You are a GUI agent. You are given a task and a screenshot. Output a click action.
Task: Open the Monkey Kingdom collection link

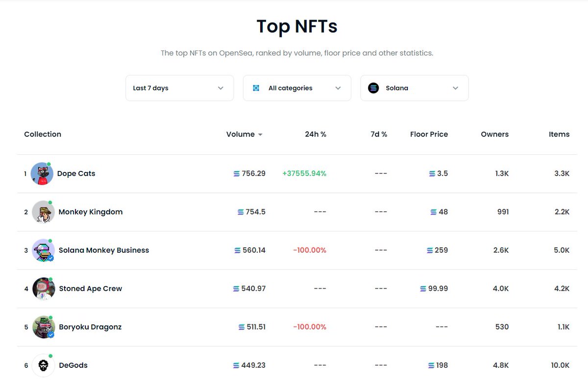91,212
